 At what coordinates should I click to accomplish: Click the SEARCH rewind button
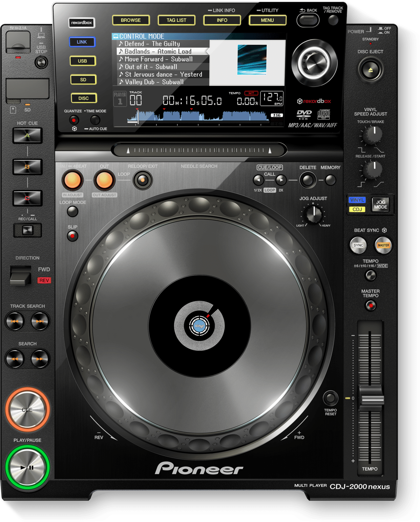[14, 359]
